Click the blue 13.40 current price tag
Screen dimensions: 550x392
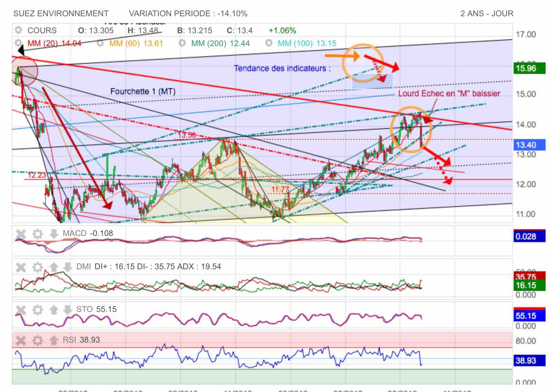point(529,145)
